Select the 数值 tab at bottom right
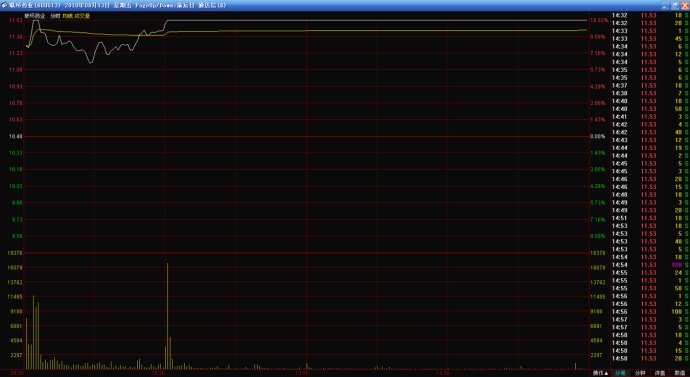The image size is (690, 377). (679, 373)
